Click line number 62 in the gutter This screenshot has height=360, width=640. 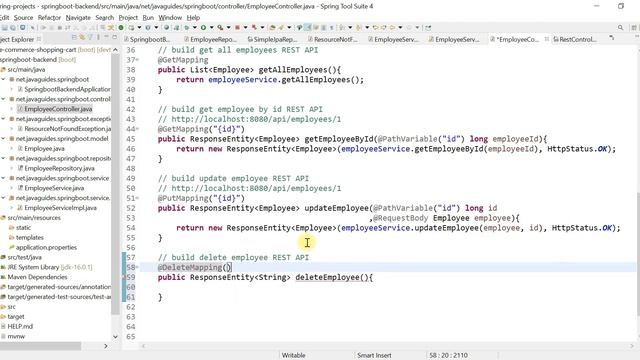click(131, 307)
